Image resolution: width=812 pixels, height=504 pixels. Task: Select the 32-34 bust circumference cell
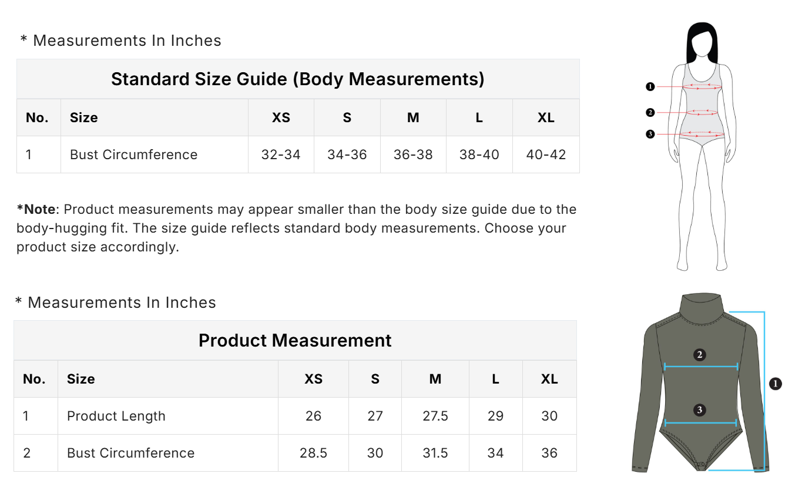tap(281, 154)
